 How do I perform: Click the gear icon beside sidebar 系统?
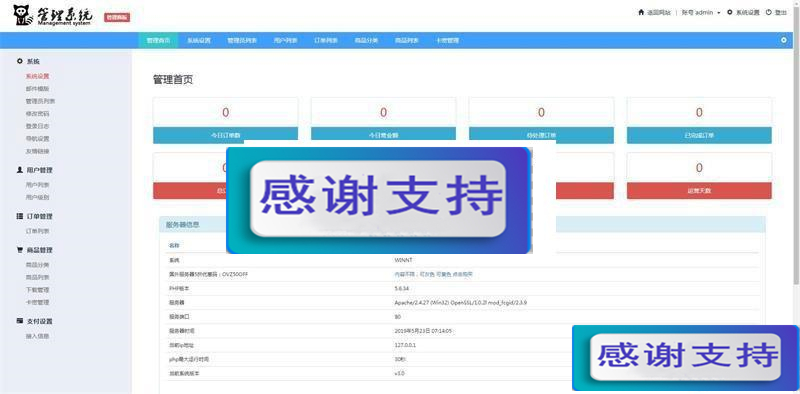tap(20, 61)
